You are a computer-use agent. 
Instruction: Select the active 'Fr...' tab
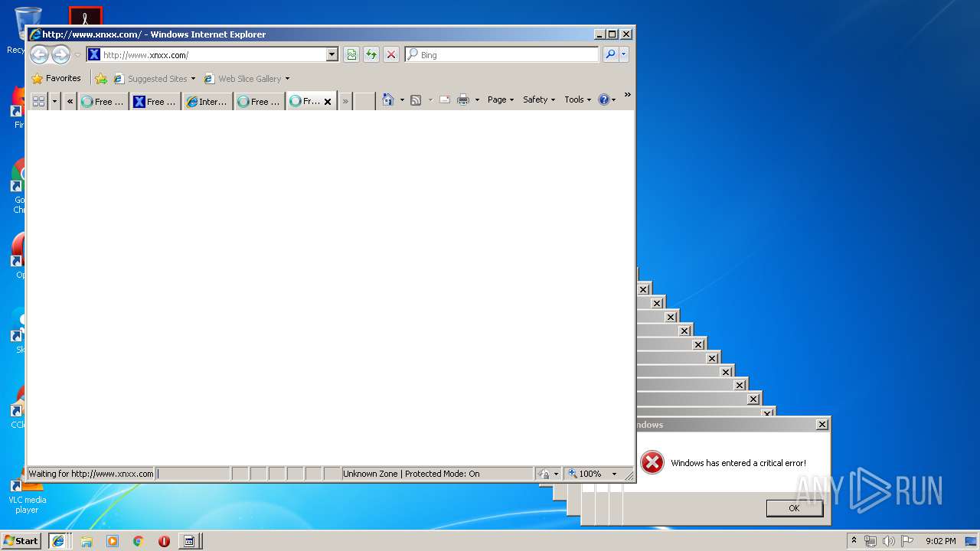(305, 101)
